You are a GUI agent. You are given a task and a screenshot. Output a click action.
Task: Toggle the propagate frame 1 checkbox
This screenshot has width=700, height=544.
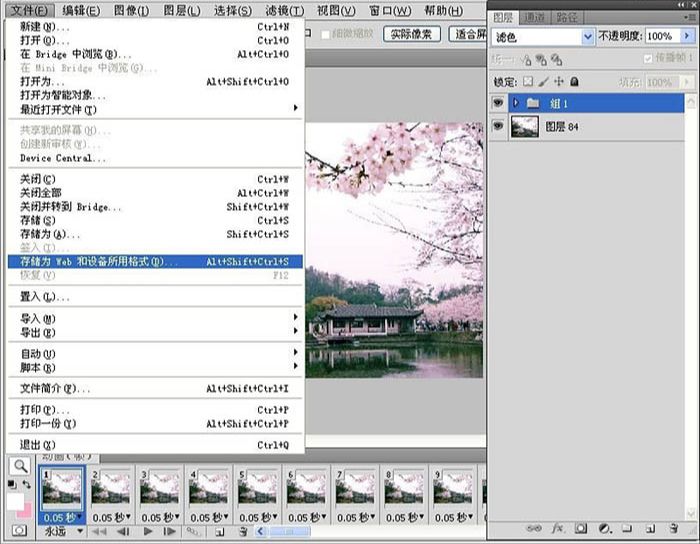tap(648, 59)
